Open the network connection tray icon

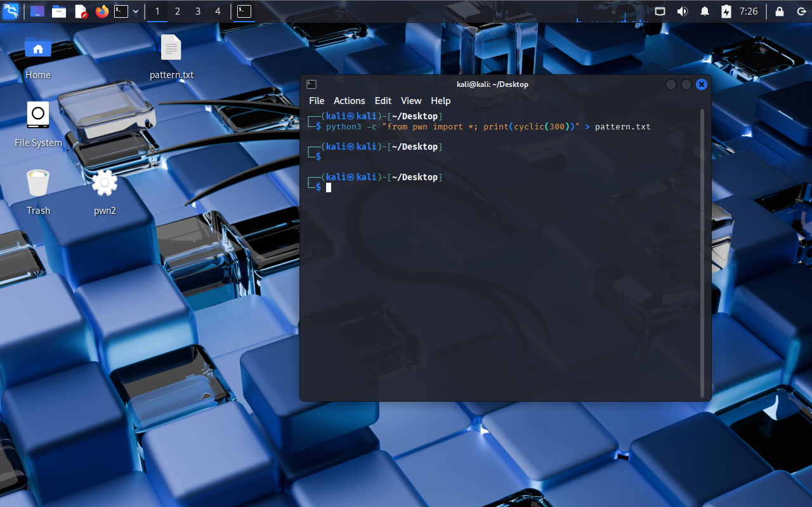[660, 11]
